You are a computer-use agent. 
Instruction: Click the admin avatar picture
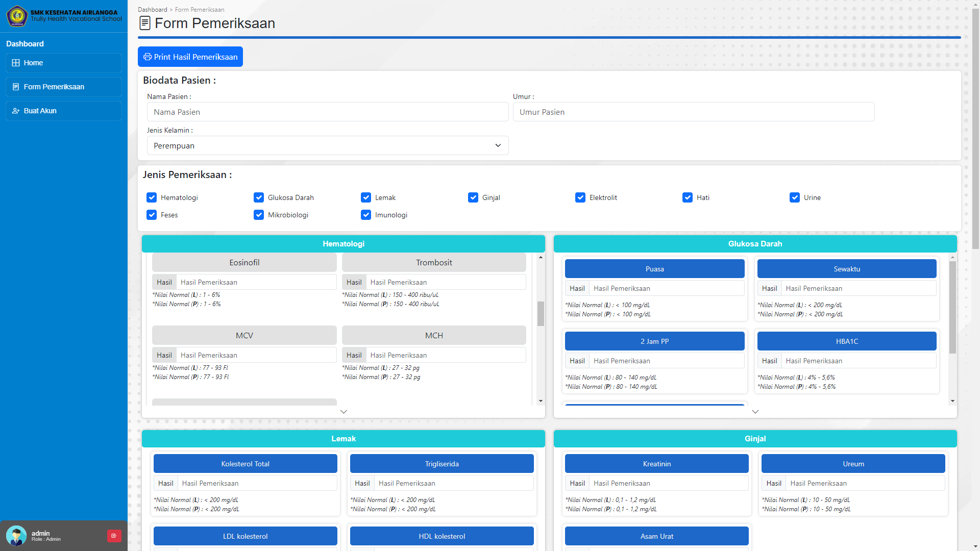point(16,536)
